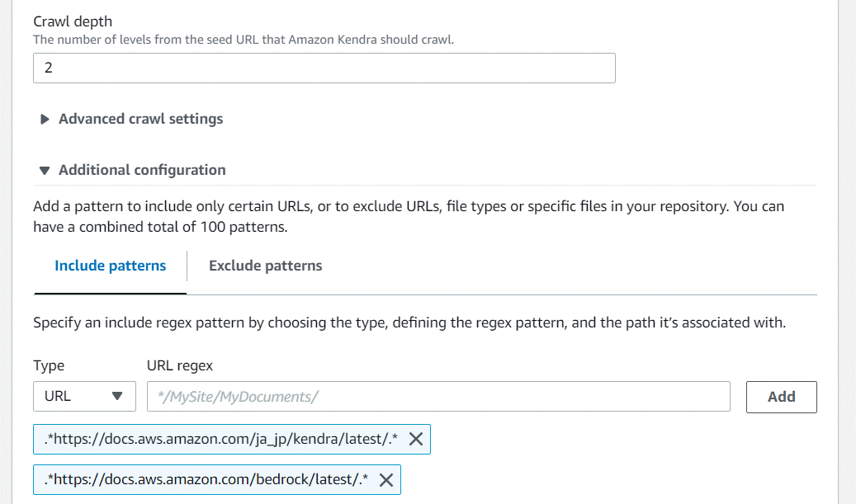Focus the MySite/MyDocuments placeholder field
Viewport: 856px width, 504px height.
[437, 396]
